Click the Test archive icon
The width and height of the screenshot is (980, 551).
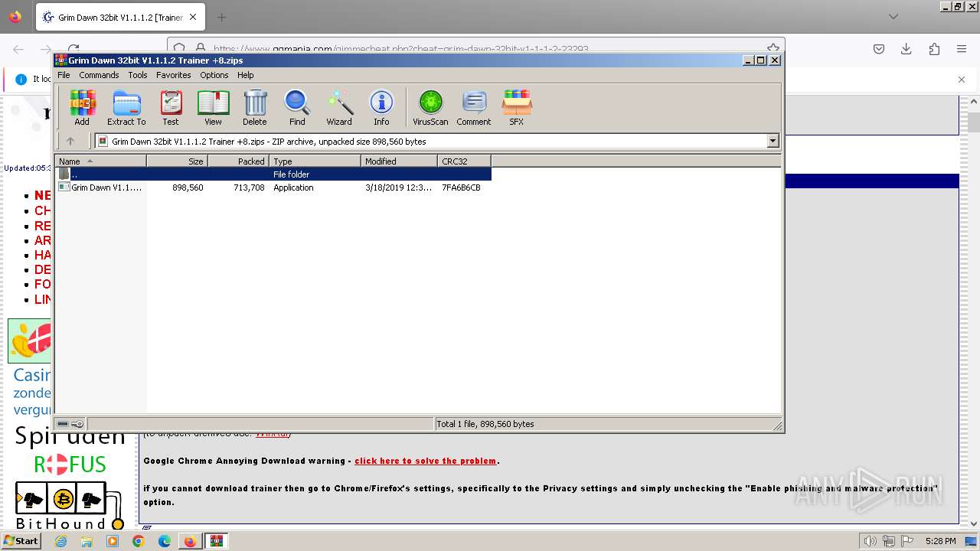171,107
